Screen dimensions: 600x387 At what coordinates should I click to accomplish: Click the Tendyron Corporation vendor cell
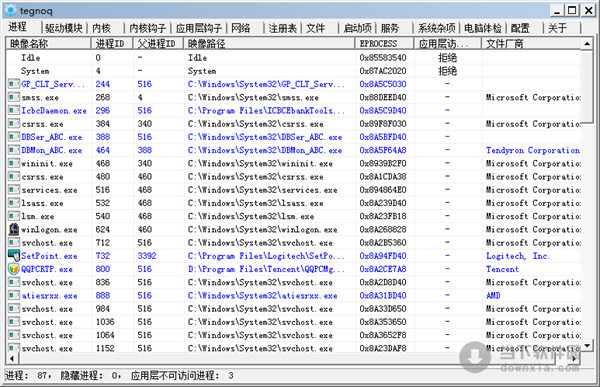(533, 150)
